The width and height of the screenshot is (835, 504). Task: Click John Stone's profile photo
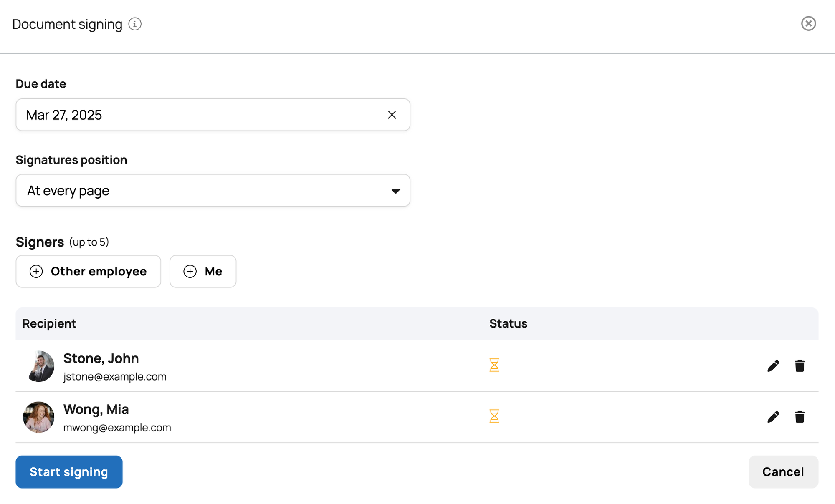coord(39,366)
